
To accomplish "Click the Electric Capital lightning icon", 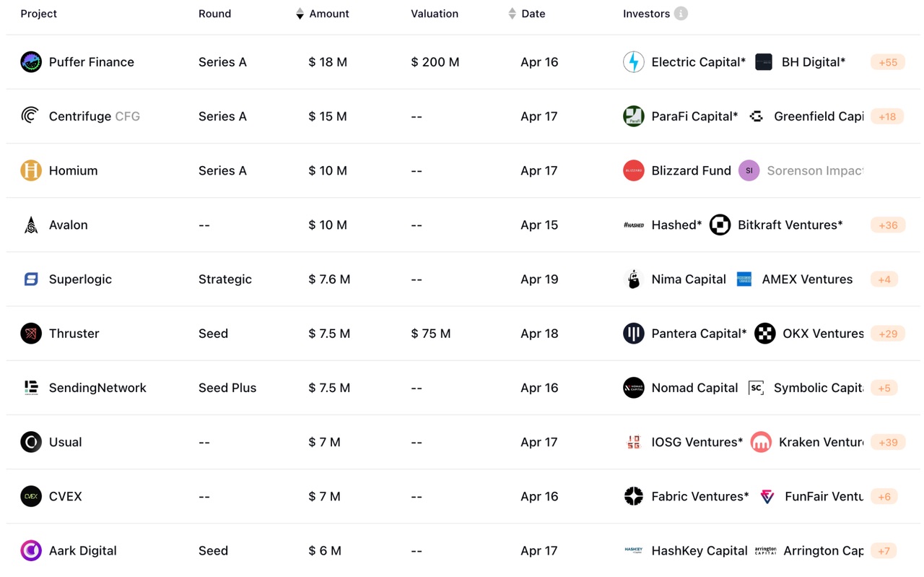I will 633,62.
